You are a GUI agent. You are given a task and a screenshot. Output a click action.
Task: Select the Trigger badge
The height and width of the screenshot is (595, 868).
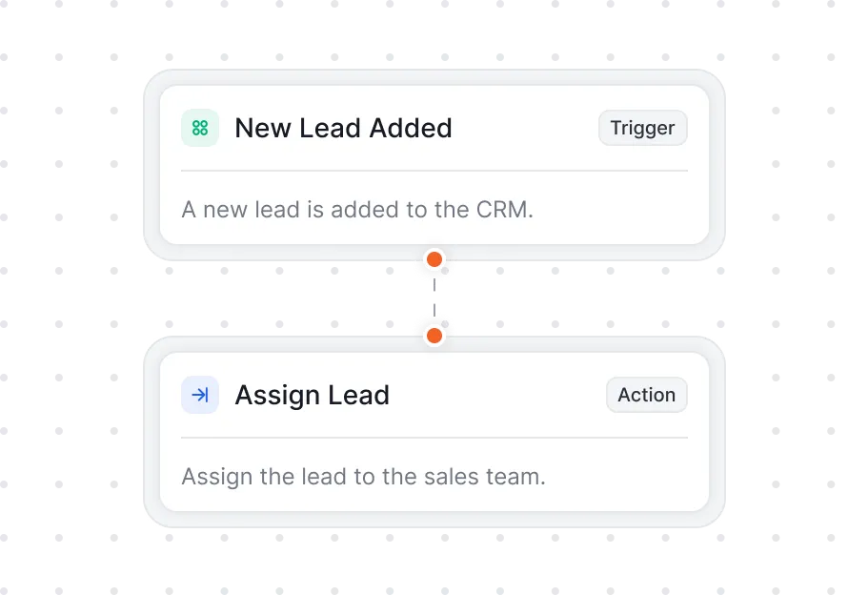pos(642,128)
